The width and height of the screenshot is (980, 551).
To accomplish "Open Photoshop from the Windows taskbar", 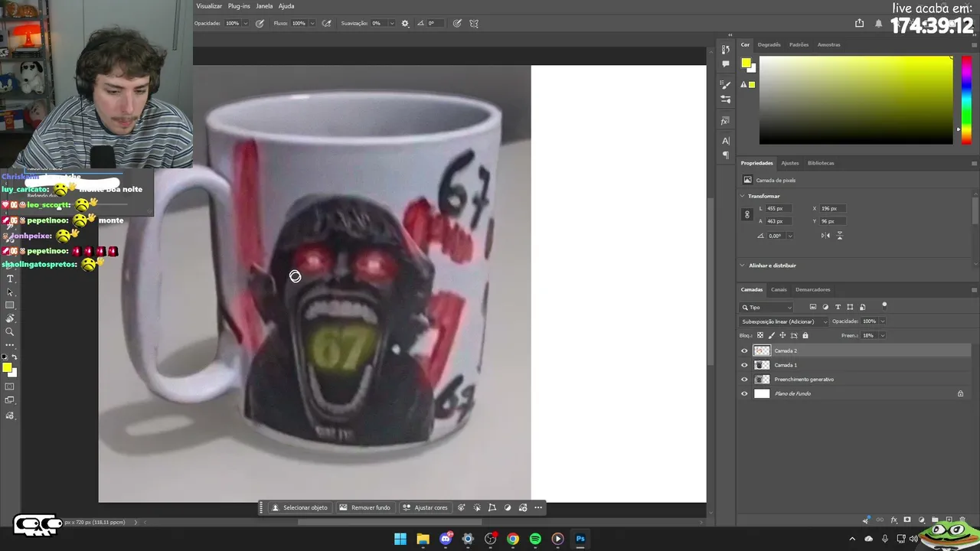I will 580,539.
